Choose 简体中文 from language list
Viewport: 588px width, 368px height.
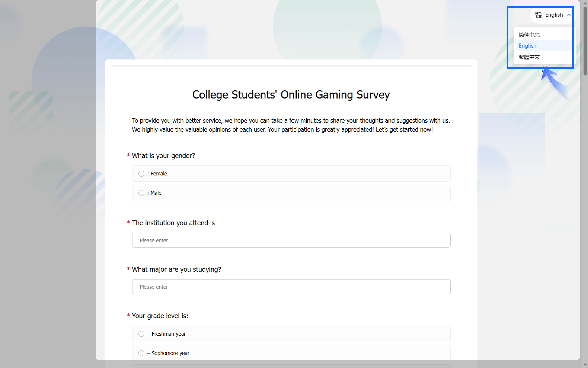tap(529, 35)
